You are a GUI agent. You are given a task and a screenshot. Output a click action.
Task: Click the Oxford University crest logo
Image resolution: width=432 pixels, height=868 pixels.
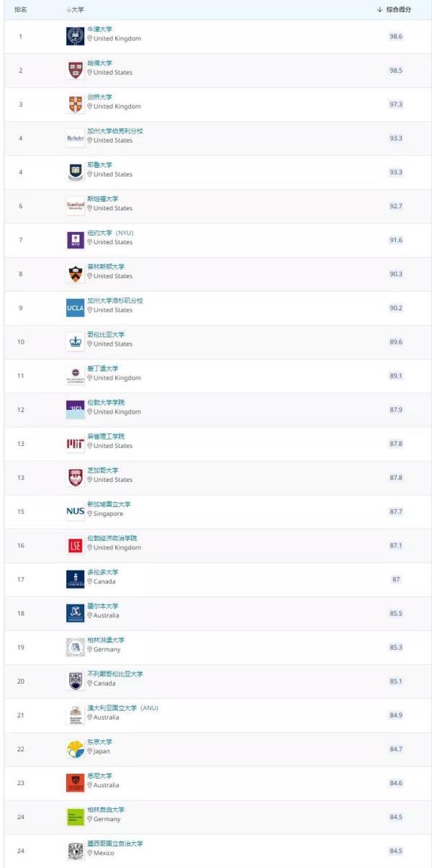point(76,36)
